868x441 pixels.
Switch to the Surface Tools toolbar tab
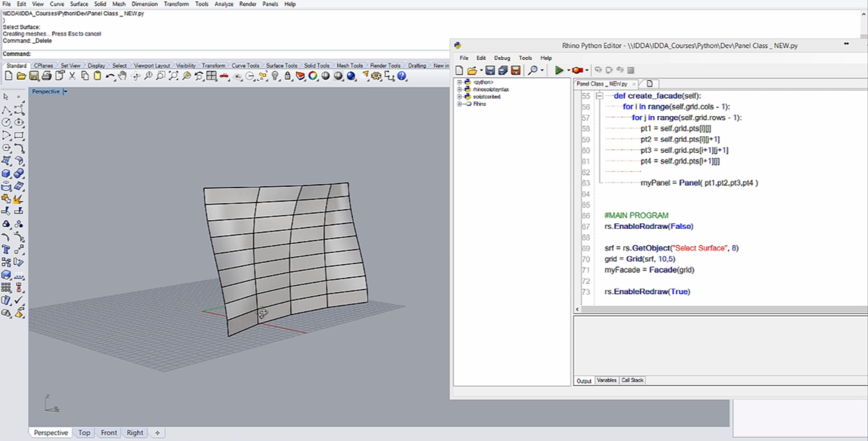(x=281, y=66)
